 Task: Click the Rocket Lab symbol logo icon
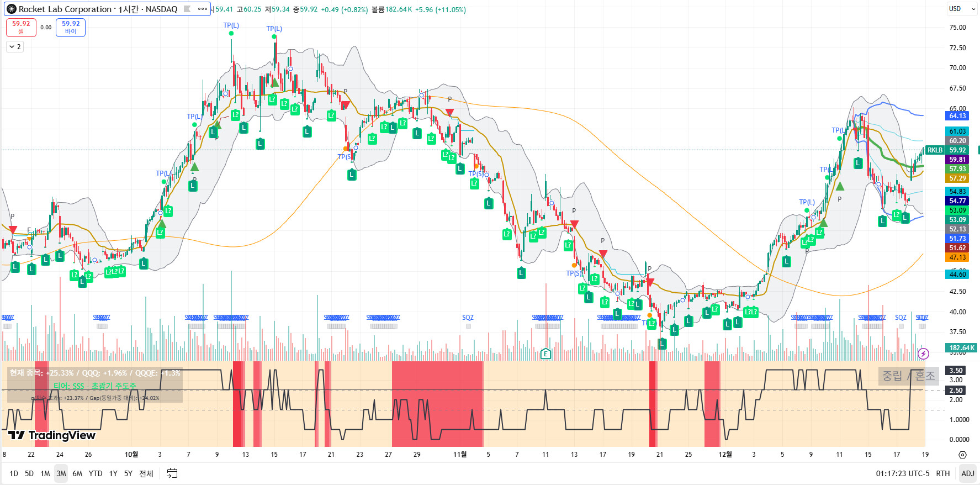[11, 9]
